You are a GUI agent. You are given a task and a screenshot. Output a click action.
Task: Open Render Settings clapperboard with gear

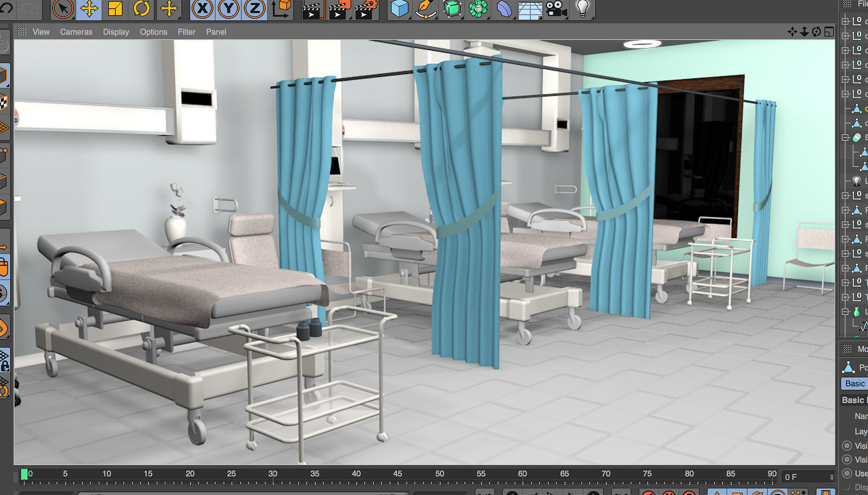tap(366, 10)
